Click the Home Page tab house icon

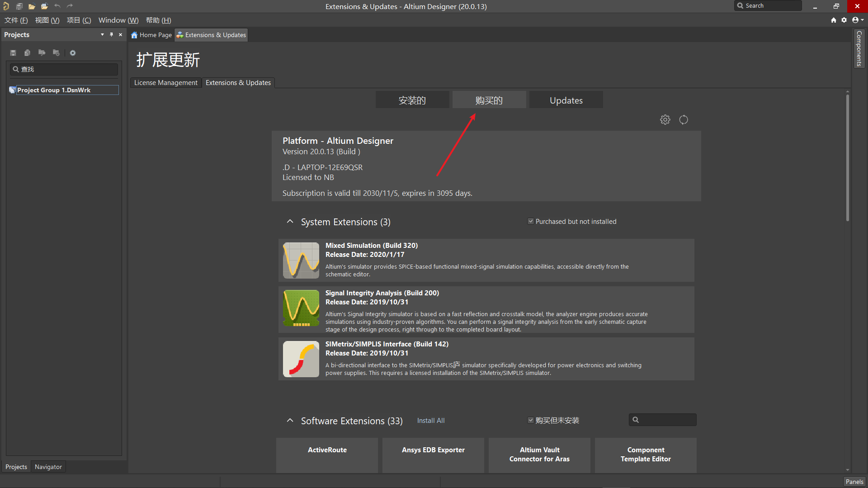click(134, 35)
